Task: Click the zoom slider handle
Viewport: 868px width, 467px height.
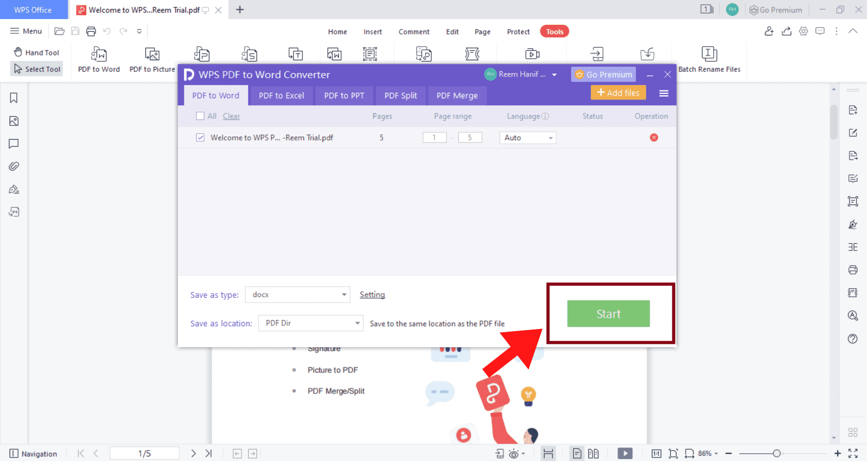Action: (778, 454)
